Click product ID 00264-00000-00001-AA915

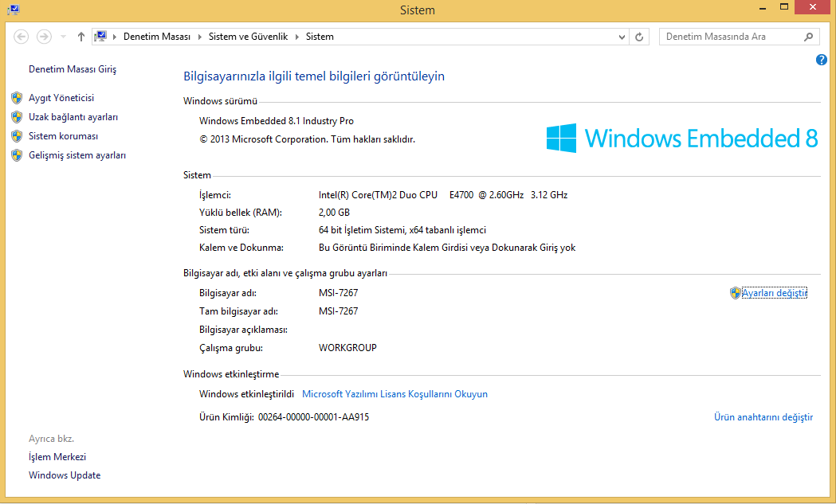point(313,416)
